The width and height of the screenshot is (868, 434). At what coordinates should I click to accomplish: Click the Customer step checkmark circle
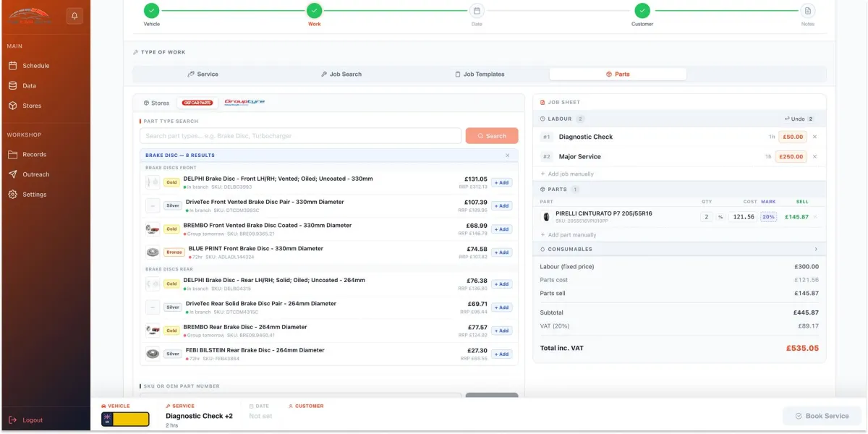[x=642, y=10]
